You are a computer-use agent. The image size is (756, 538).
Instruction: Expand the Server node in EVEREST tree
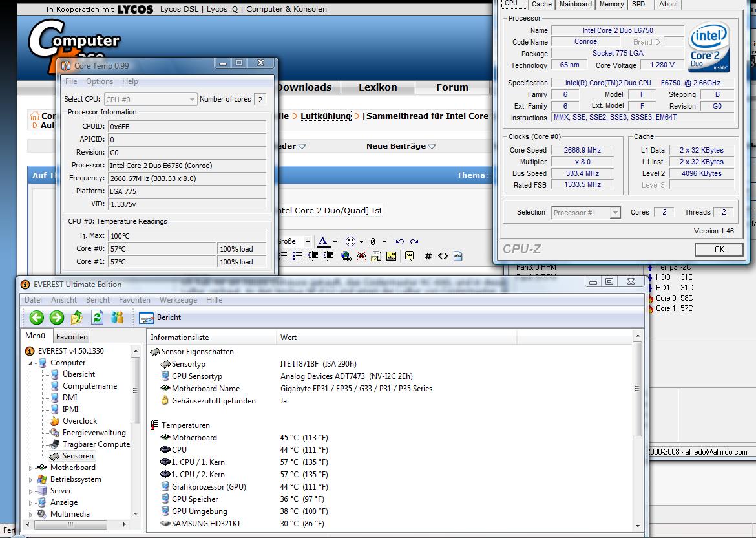click(30, 491)
